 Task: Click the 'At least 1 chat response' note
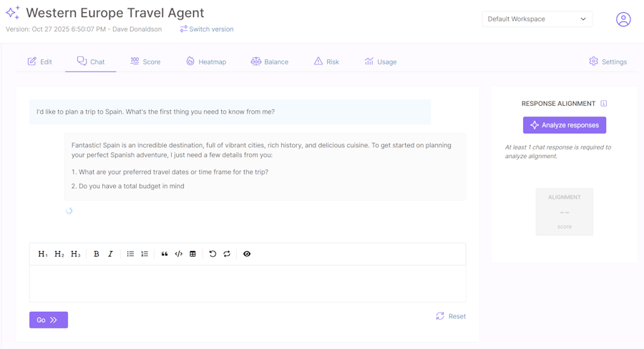[x=557, y=152]
